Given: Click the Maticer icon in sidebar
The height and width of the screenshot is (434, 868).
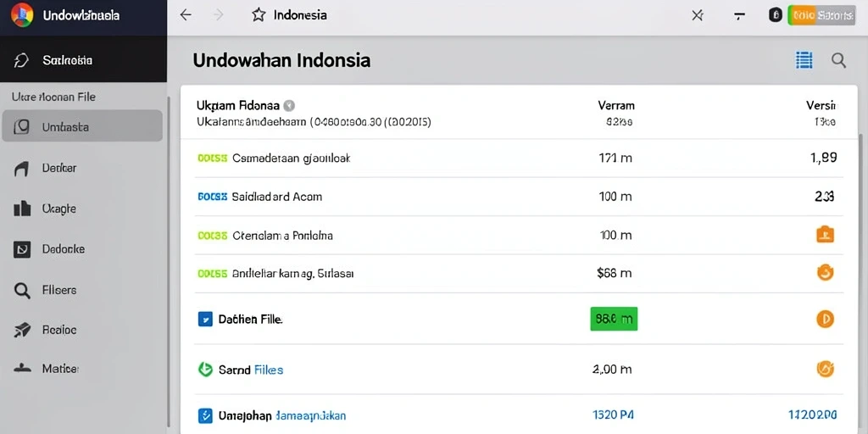Looking at the screenshot, I should click(21, 368).
